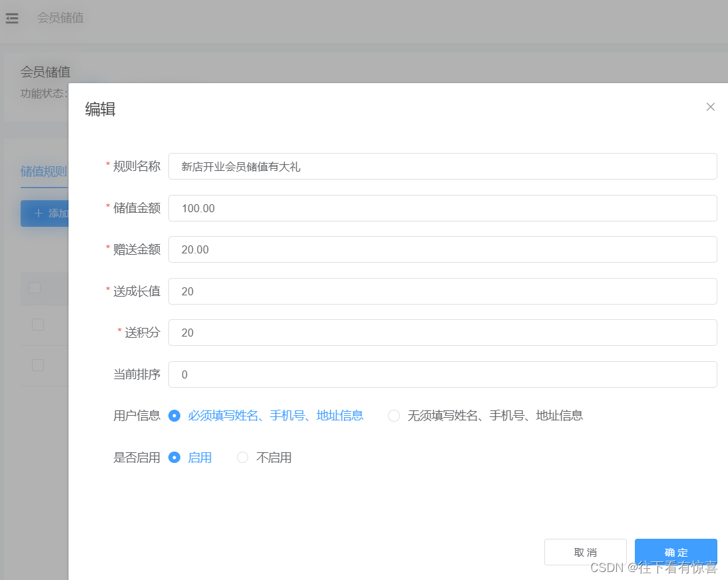This screenshot has height=580, width=728.
Task: Click the blue 添加 button behind dialog
Action: point(45,214)
